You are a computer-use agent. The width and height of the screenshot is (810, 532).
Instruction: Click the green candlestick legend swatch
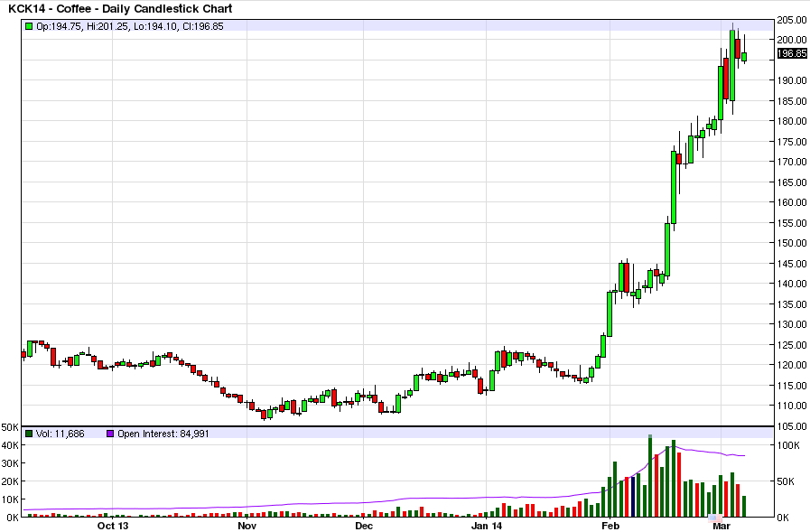pyautogui.click(x=29, y=26)
